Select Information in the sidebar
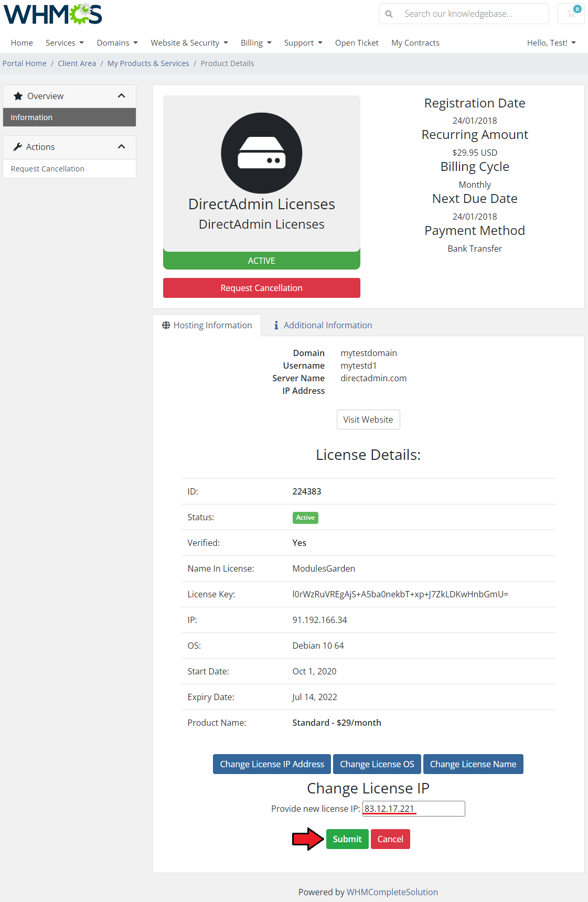 coord(69,117)
